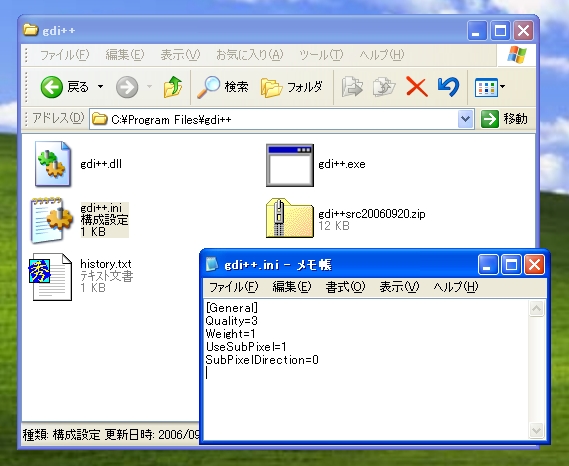Click the blue undo arrow icon
This screenshot has height=466, width=569.
(x=449, y=87)
